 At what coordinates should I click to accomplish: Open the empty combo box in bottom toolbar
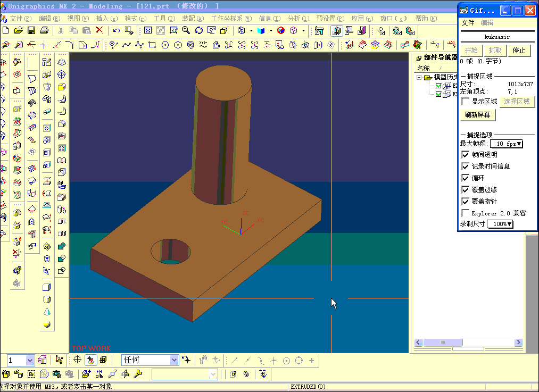[185, 374]
